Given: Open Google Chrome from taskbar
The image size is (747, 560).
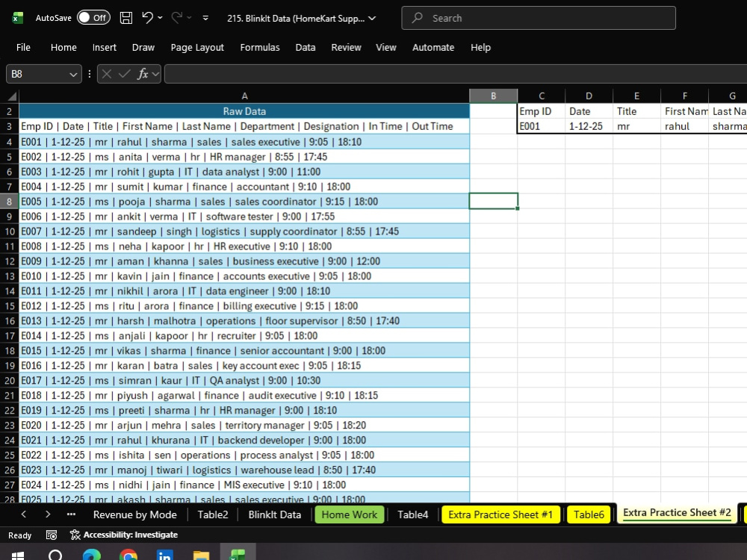Looking at the screenshot, I should pos(128,555).
